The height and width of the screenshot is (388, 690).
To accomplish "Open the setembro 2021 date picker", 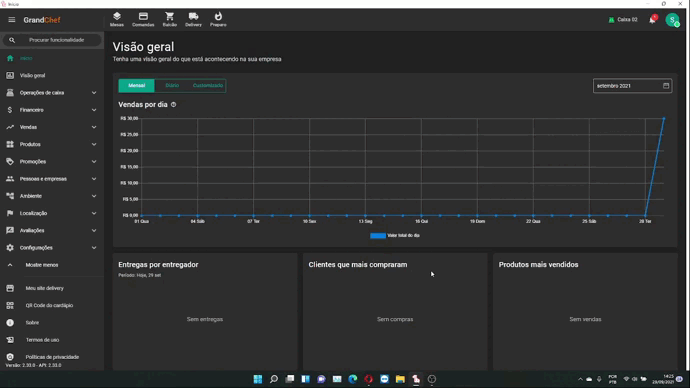I will click(x=632, y=86).
